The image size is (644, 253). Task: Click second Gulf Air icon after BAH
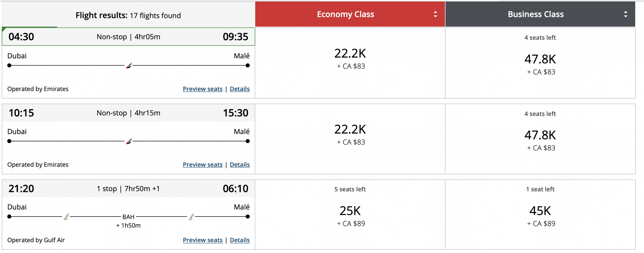coord(191,216)
